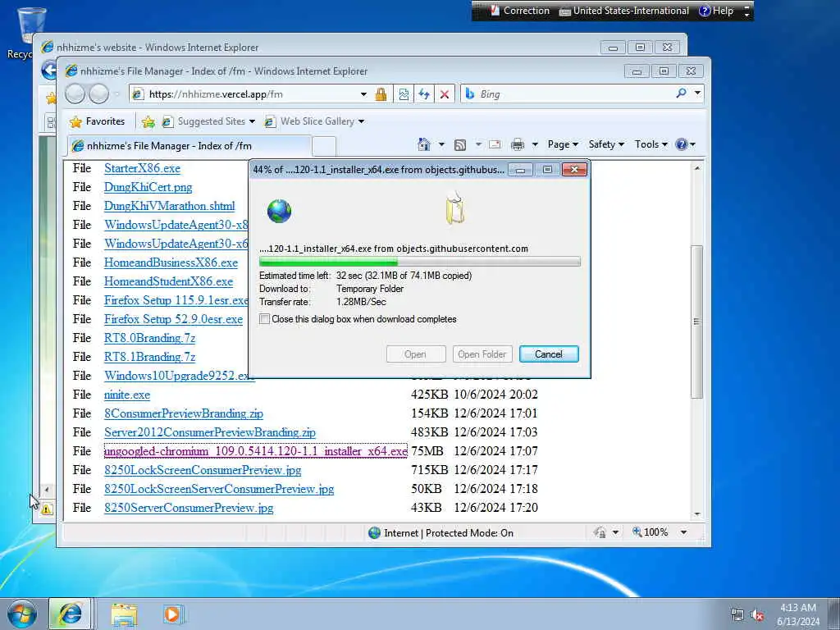Click the ungoogled-chromium installer link
Image resolution: width=840 pixels, height=630 pixels.
coord(256,451)
